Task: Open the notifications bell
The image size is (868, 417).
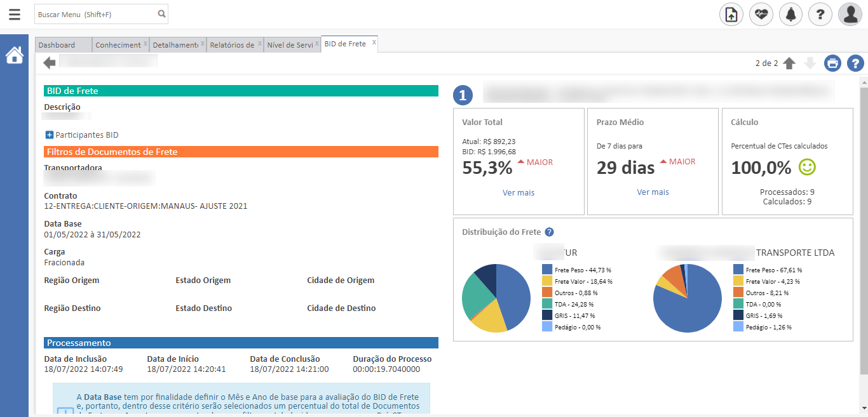Action: click(x=790, y=14)
